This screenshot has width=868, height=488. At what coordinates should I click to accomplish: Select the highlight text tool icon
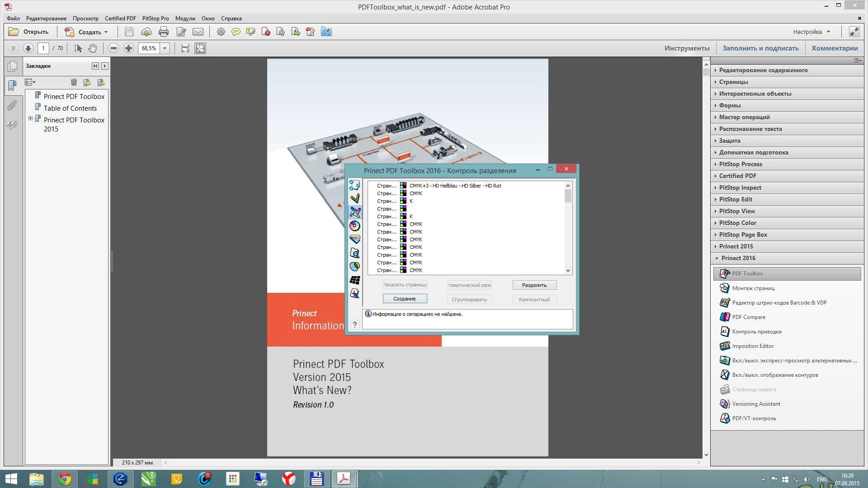(250, 32)
